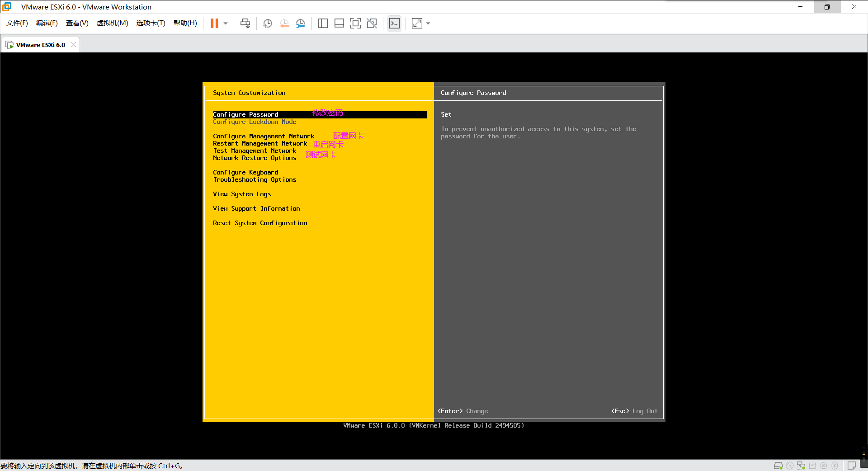This screenshot has width=868, height=471.
Task: Open the 帮助(H) menu
Action: point(185,23)
